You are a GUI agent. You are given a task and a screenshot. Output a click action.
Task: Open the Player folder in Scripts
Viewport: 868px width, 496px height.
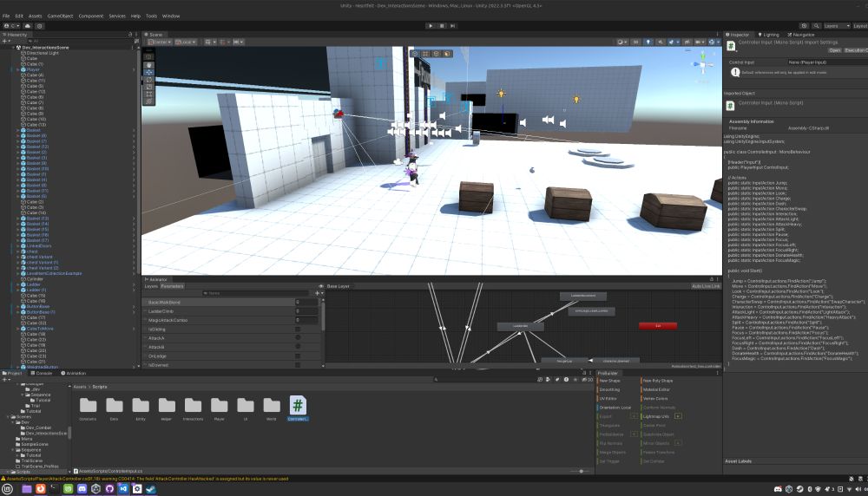(x=220, y=408)
